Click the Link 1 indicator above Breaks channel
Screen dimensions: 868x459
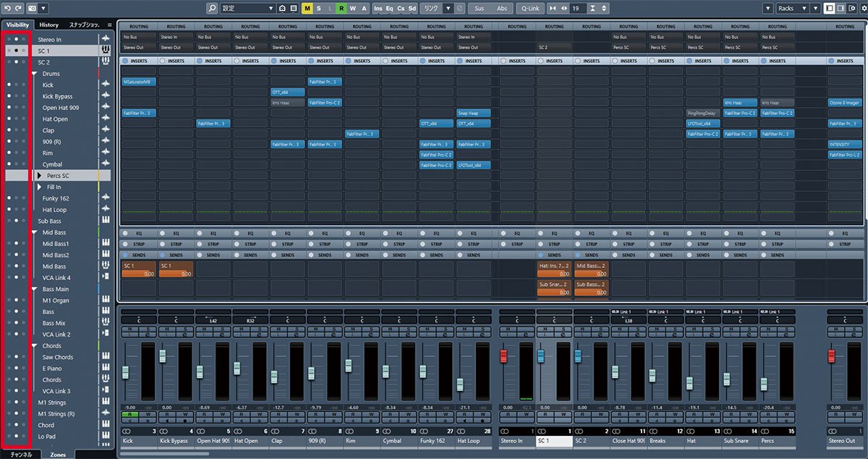(x=665, y=311)
